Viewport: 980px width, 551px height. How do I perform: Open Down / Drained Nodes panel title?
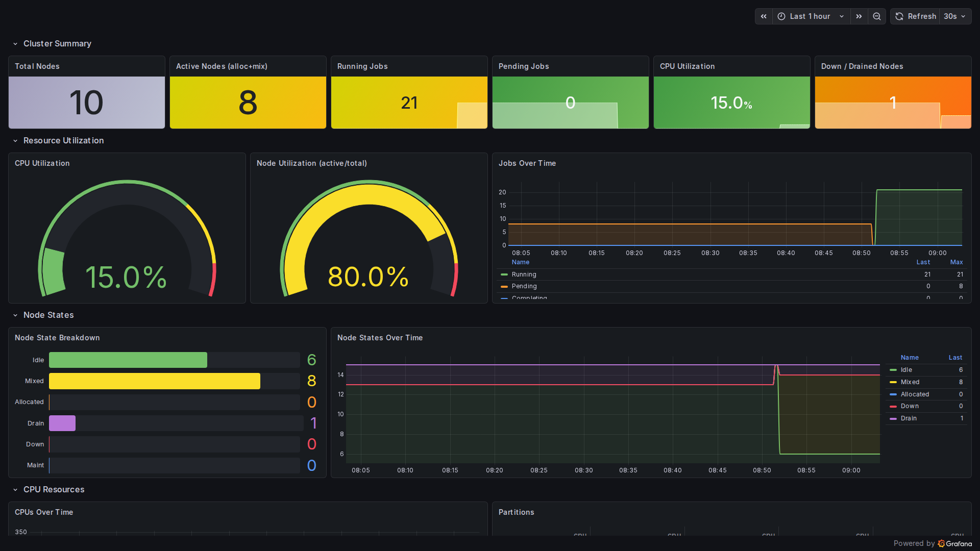(862, 66)
